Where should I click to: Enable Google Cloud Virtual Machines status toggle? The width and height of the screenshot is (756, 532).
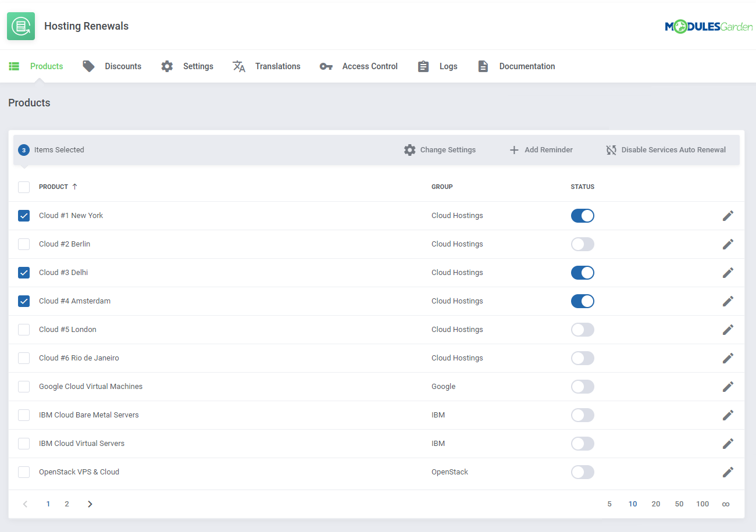583,387
